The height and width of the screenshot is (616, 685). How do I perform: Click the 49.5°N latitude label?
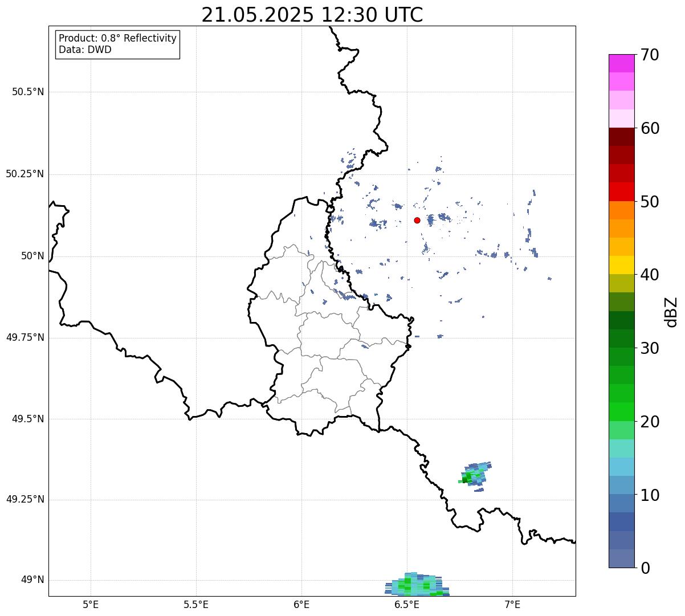pos(28,419)
